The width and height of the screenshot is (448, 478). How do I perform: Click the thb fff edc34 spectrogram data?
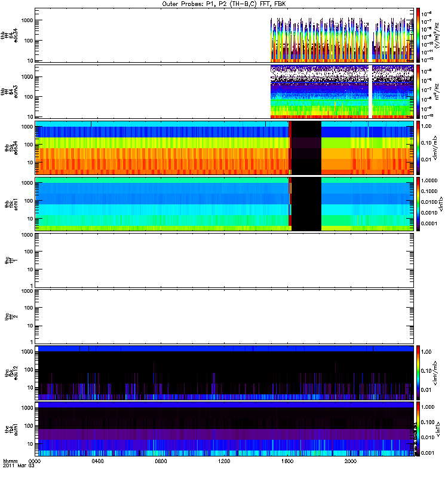[x=342, y=39]
